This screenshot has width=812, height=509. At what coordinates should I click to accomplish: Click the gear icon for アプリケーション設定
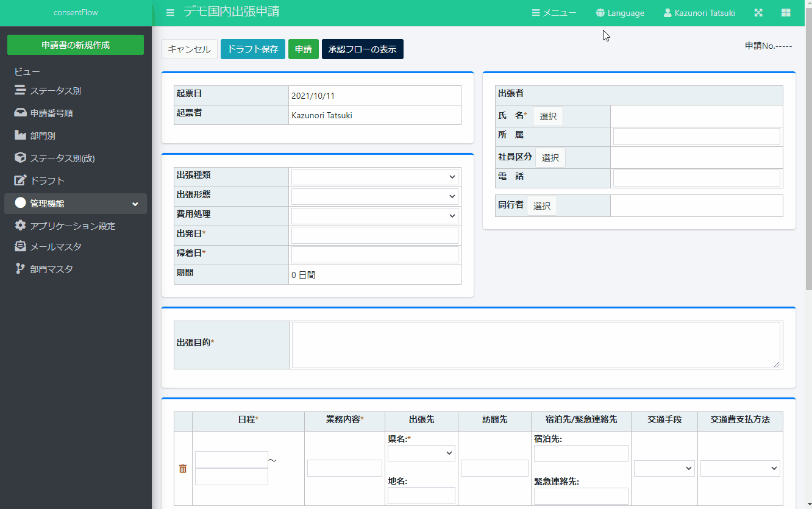coord(20,226)
